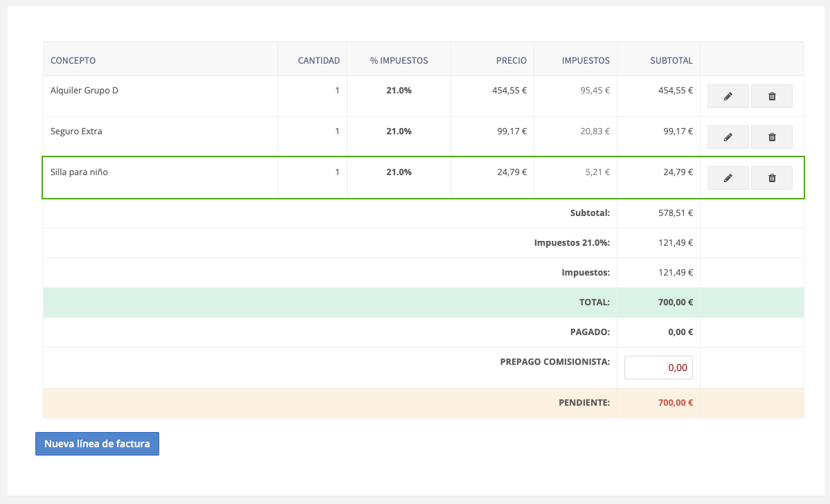Click the red 700,00 € pending amount
830x504 pixels.
point(676,402)
